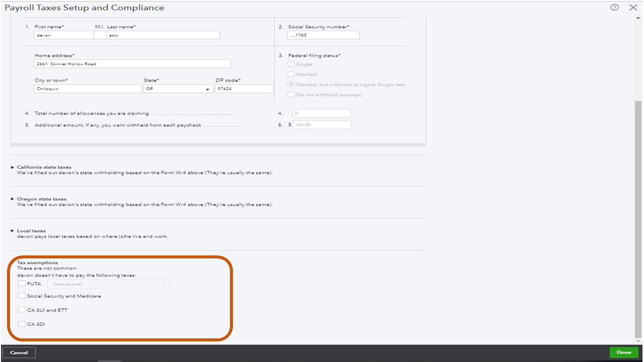Check the FUTA exemption checkbox
644x362 pixels.
22,284
